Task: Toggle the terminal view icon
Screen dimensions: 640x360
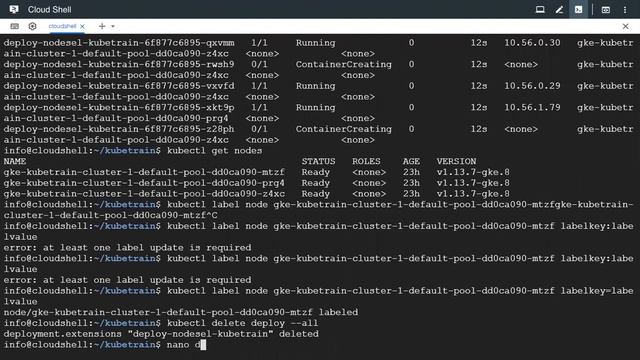Action: (578, 9)
